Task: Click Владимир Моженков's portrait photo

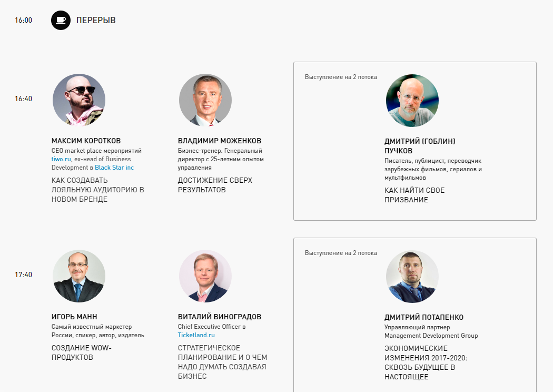Action: tap(205, 100)
